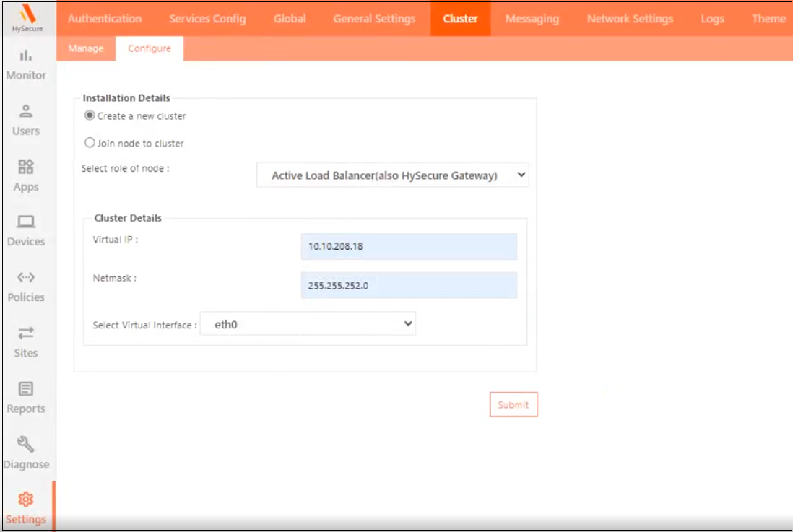Click the Submit button
Viewport: 793px width, 532px height.
pyautogui.click(x=513, y=404)
